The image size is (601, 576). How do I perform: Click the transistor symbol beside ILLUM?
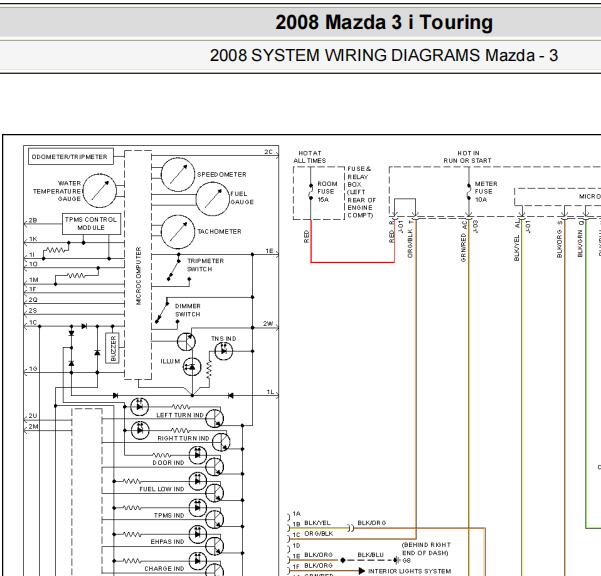tap(186, 341)
